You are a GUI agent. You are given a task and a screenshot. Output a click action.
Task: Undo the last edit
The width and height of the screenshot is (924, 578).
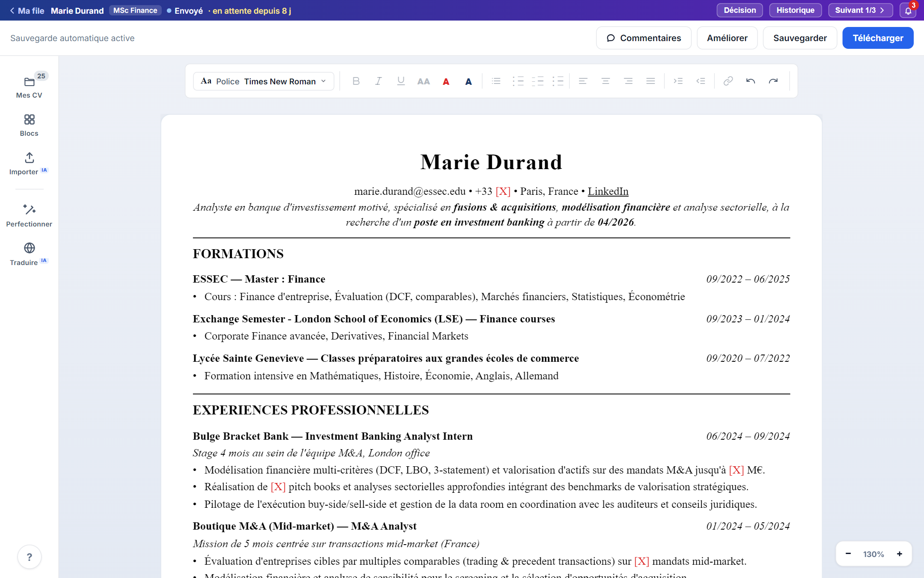click(751, 81)
